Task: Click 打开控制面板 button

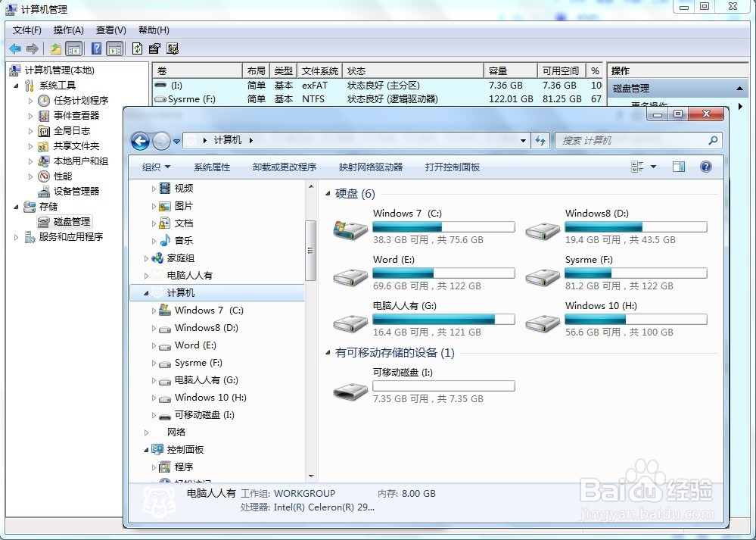Action: click(x=453, y=167)
